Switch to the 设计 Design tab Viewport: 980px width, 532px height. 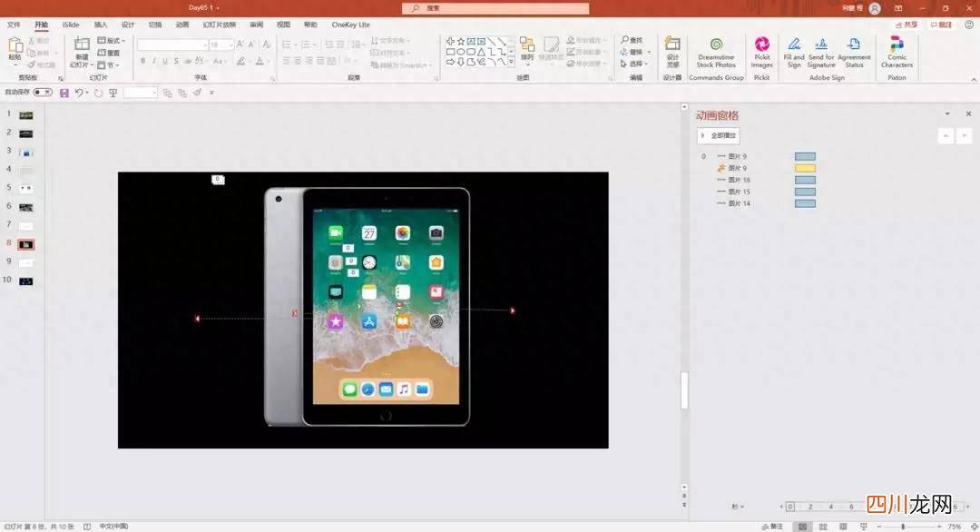click(x=128, y=25)
